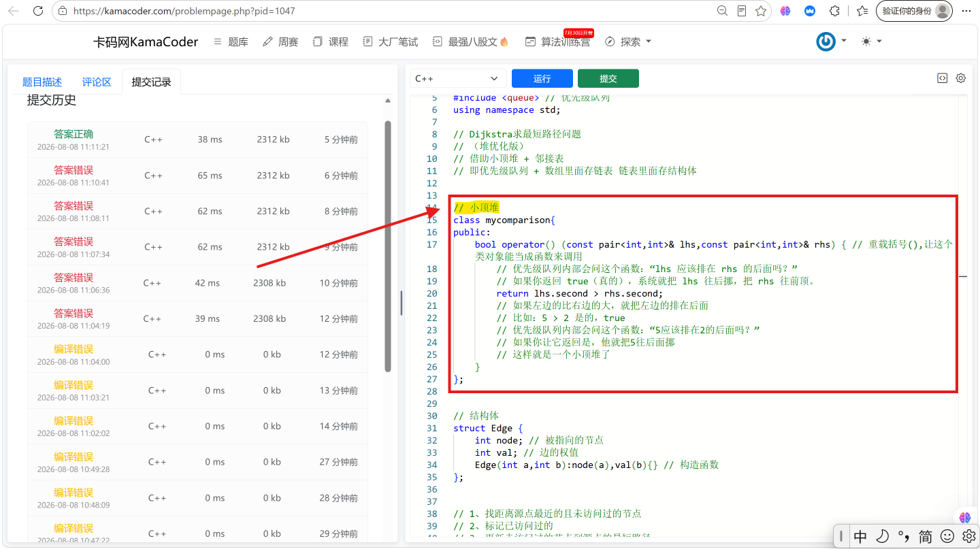Open the 算法训练营 menu
Screen dimensions: 980x549
[x=557, y=41]
